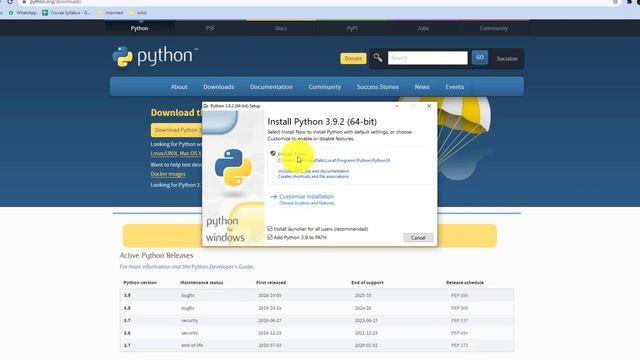The width and height of the screenshot is (640, 360).
Task: Open the Python Developer's Guide link
Action: tap(222, 267)
